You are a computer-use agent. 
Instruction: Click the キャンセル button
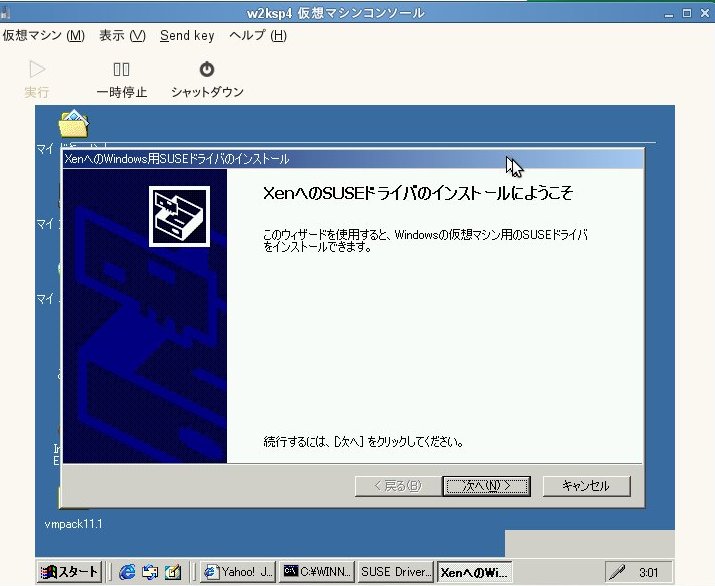[x=586, y=486]
